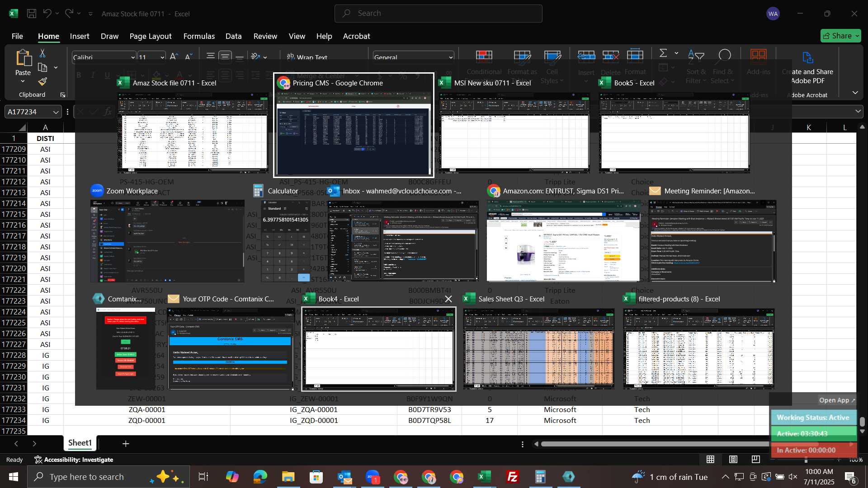
Task: Open the Clipboard group dialog launcher
Action: [62, 94]
